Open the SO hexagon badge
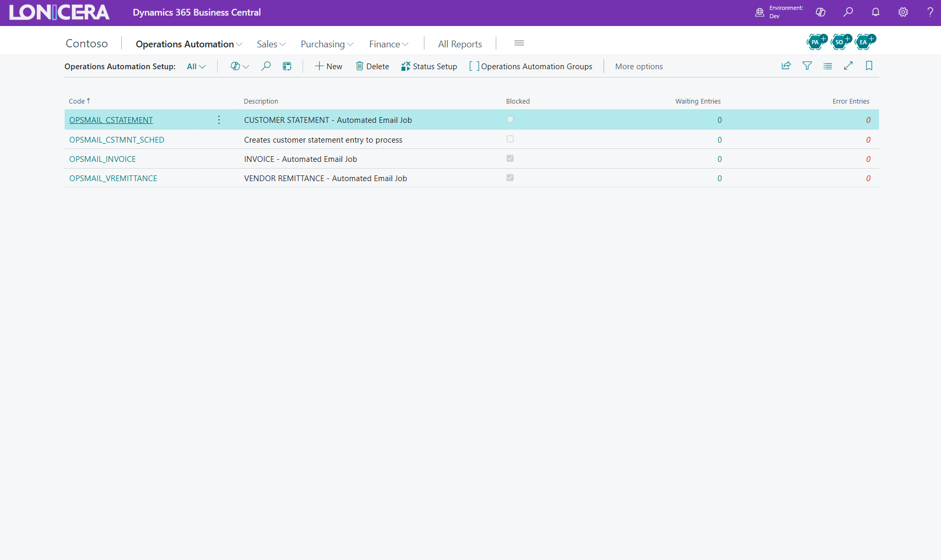Image resolution: width=941 pixels, height=560 pixels. coord(840,41)
